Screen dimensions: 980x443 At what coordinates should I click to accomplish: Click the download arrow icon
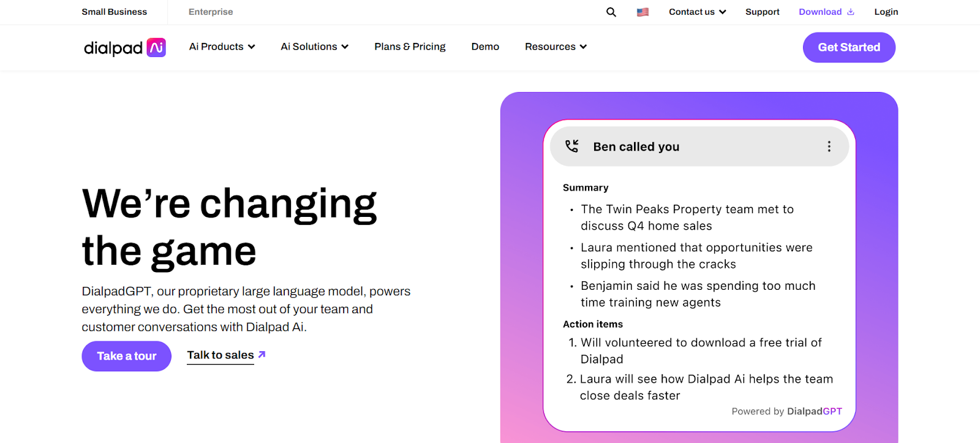pyautogui.click(x=850, y=12)
